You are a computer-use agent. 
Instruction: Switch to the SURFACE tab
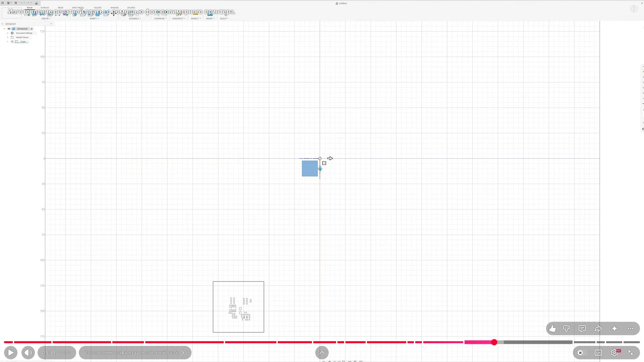pos(45,8)
